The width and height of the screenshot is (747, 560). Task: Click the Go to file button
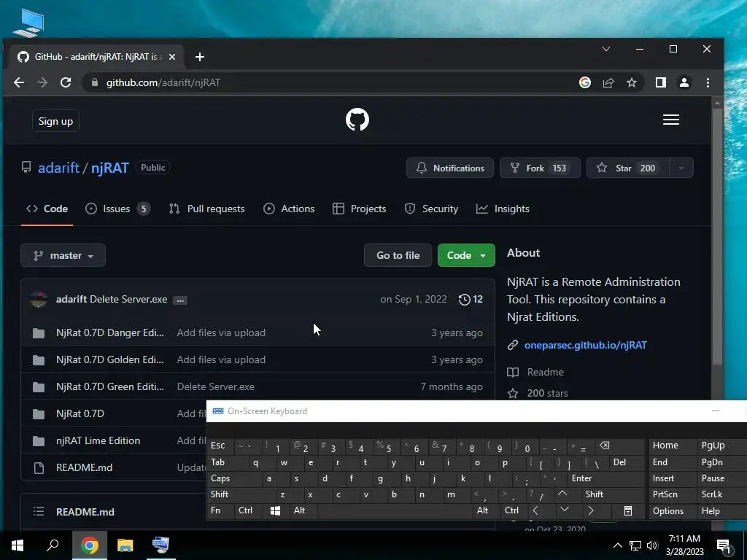tap(398, 255)
